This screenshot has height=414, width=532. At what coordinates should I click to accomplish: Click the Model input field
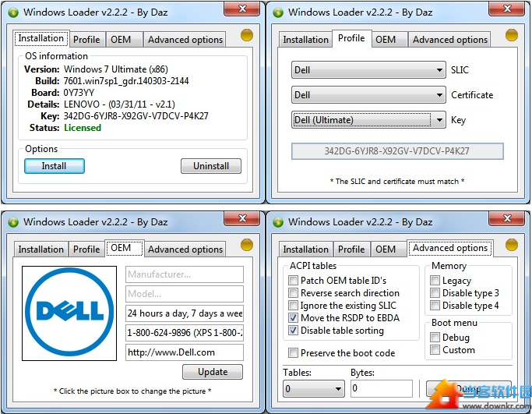click(185, 294)
